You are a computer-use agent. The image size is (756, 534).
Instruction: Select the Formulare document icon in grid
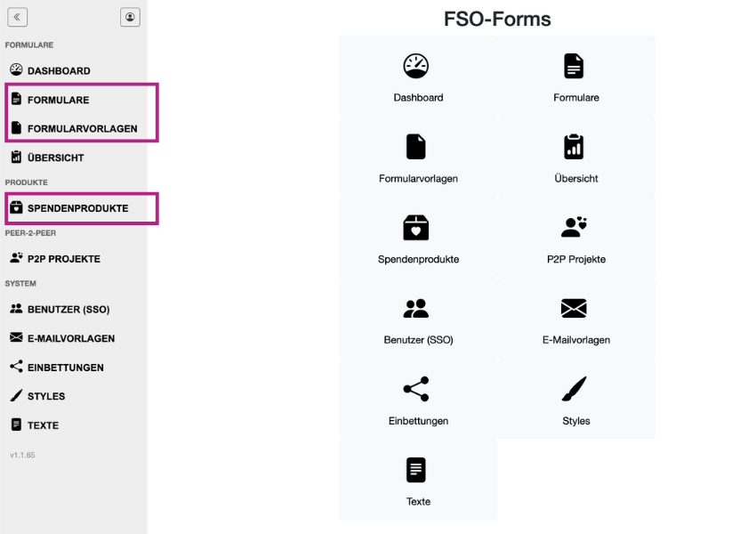575,64
